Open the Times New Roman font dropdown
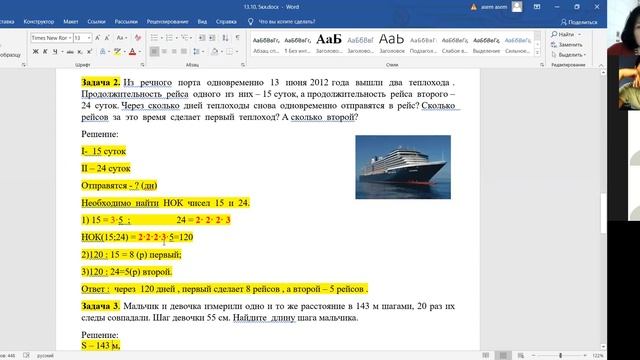640x360 pixels. pyautogui.click(x=70, y=38)
